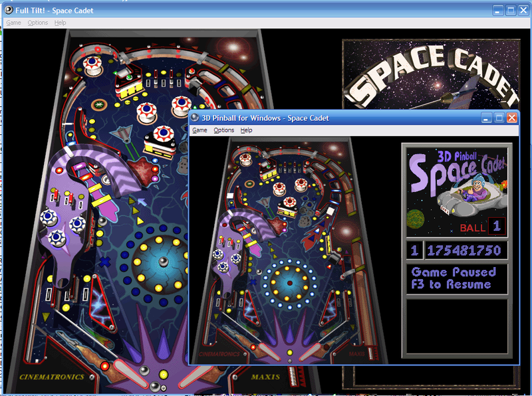Click the grey spaceship target in Full Tilt table
Screen dimensions: 532x396
(123, 134)
